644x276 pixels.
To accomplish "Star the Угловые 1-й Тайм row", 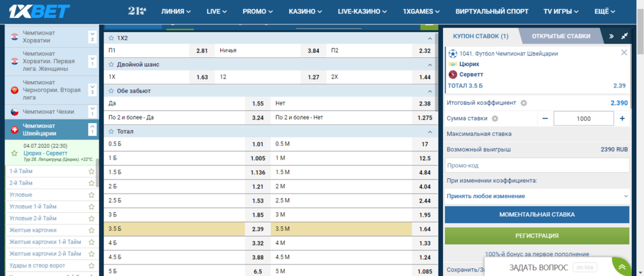I will coord(91,207).
